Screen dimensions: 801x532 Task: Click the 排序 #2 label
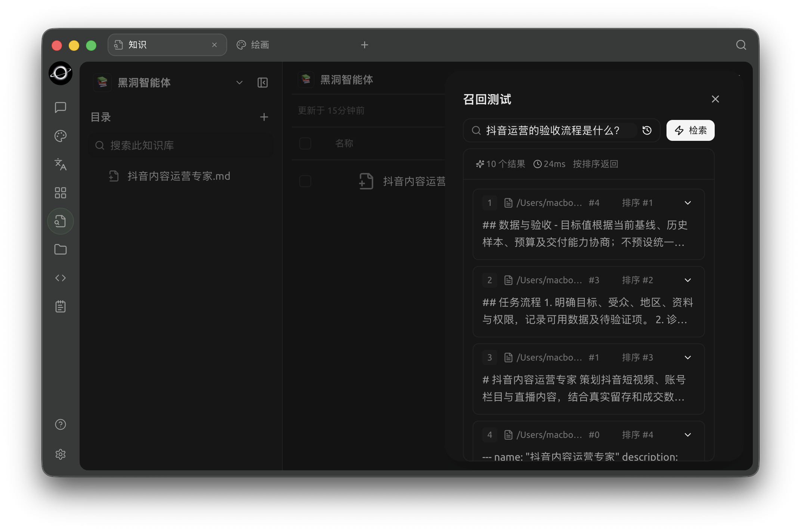[x=637, y=280]
